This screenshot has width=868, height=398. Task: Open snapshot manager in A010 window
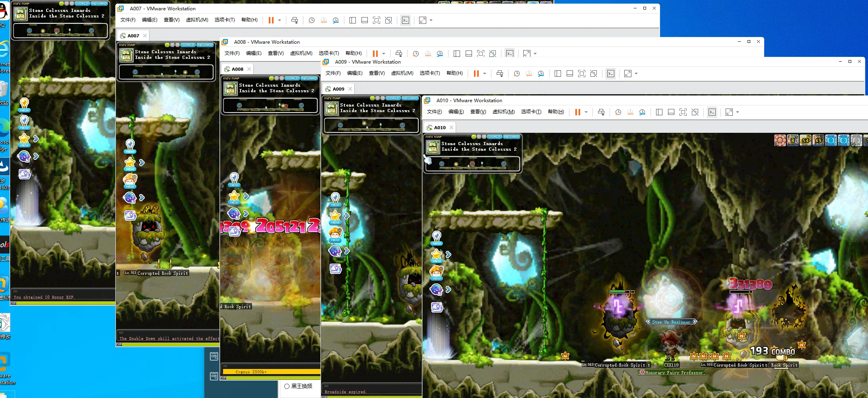tap(642, 112)
